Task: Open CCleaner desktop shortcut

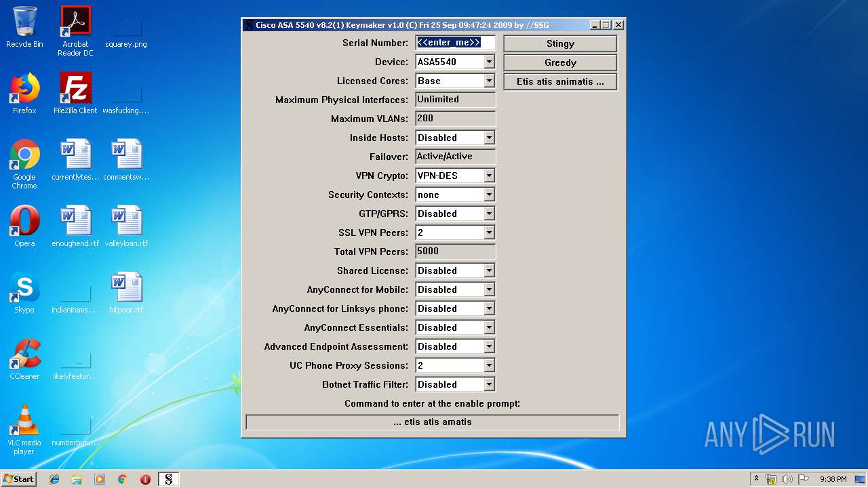Action: click(24, 359)
